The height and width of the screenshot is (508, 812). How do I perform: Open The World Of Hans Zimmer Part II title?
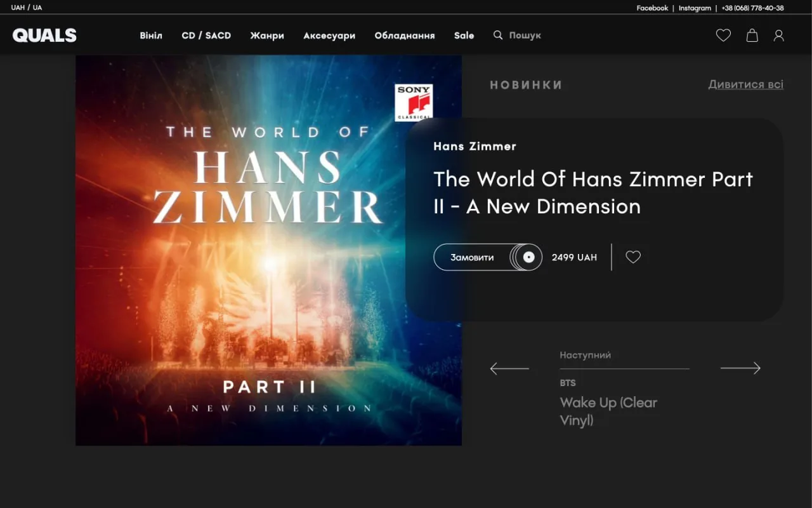pos(593,192)
